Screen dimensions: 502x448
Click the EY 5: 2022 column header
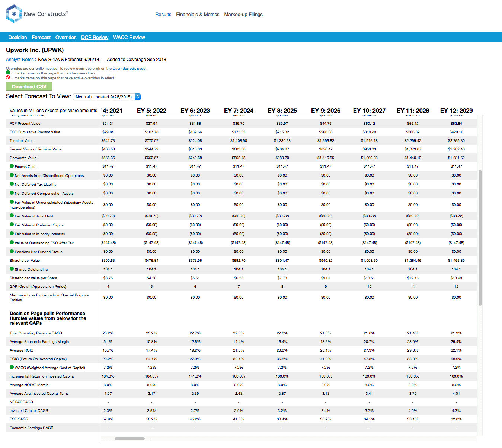coord(151,111)
